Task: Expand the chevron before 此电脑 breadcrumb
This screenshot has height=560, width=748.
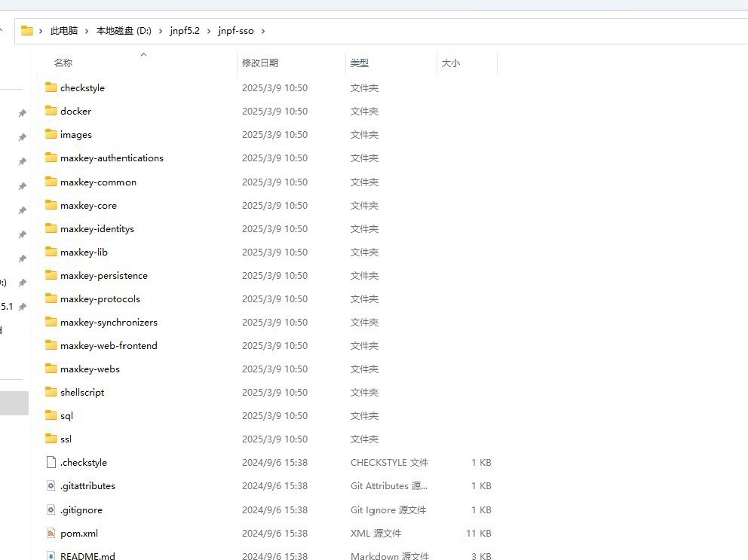Action: pyautogui.click(x=41, y=31)
